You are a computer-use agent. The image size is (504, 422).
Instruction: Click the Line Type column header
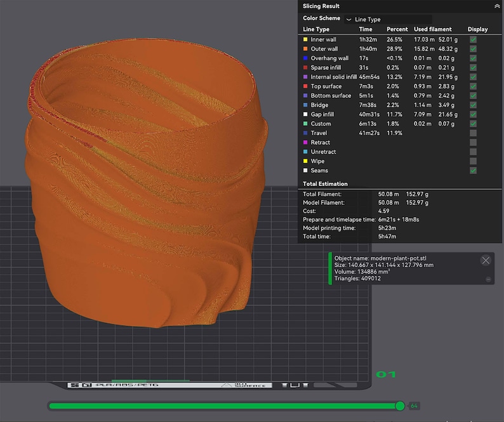(316, 29)
